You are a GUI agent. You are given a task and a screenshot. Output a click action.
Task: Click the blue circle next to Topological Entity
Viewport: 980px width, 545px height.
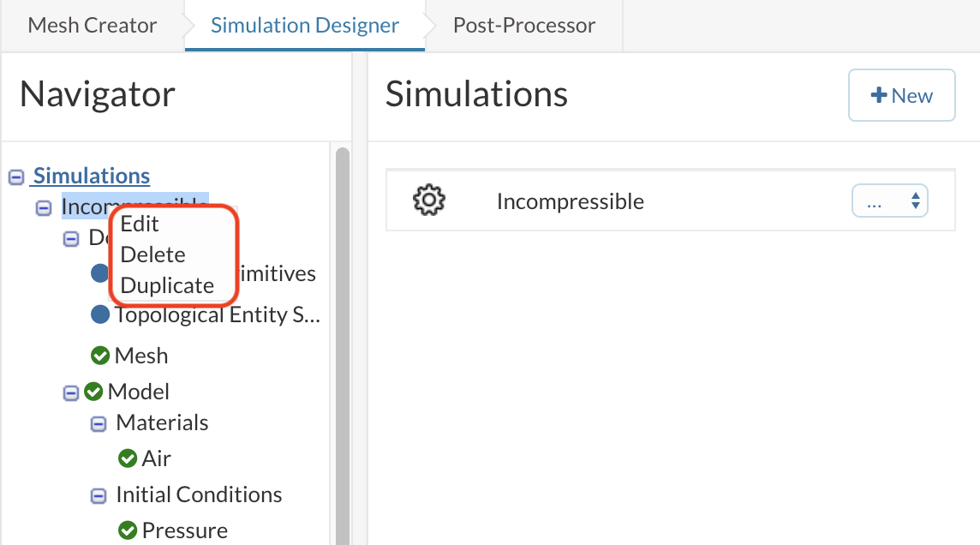pos(100,314)
